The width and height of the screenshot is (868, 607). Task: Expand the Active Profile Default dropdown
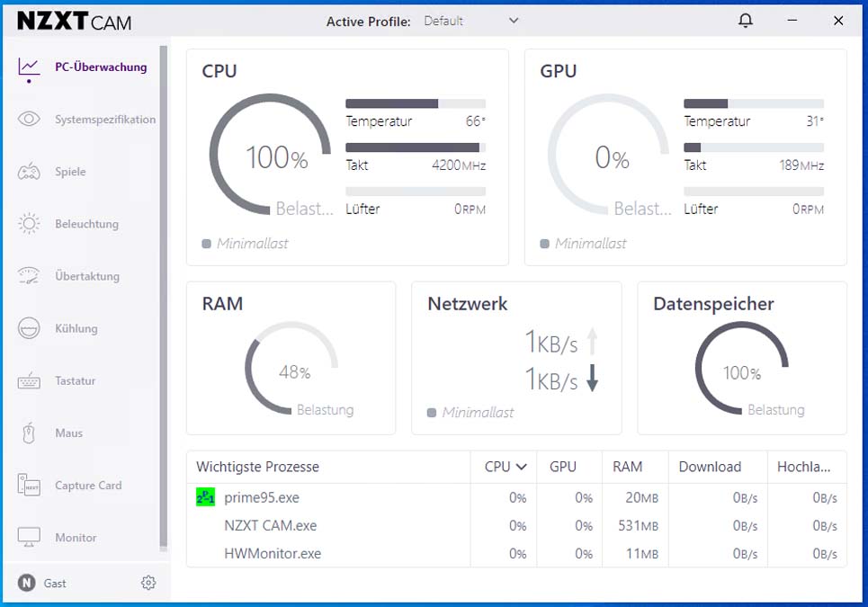(471, 21)
